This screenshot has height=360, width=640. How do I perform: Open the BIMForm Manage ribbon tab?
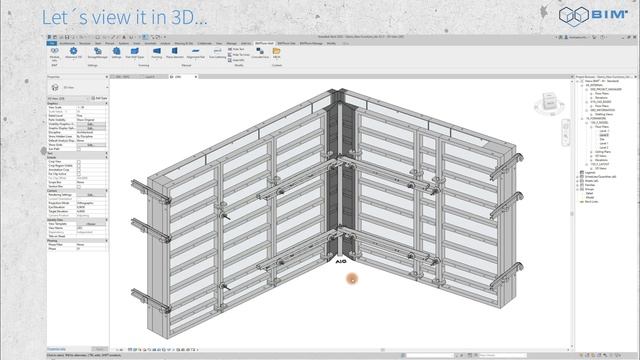(x=311, y=43)
